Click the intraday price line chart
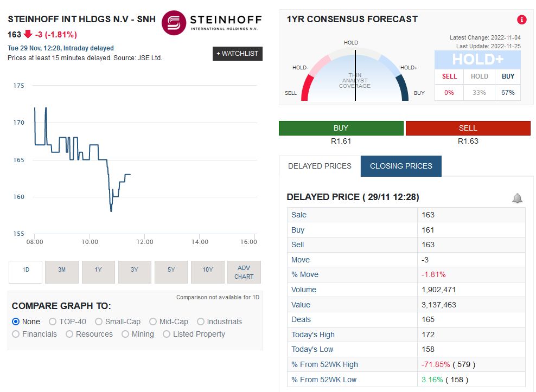The image size is (536, 392). click(82, 159)
